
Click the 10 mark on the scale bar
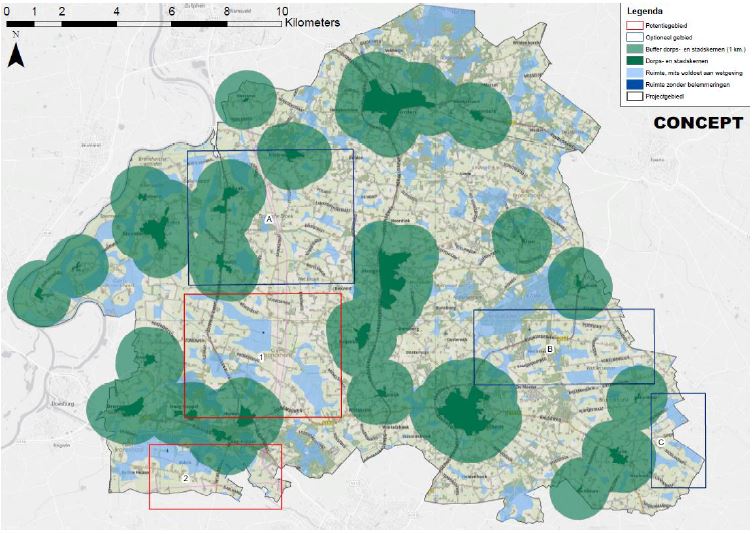click(x=283, y=11)
